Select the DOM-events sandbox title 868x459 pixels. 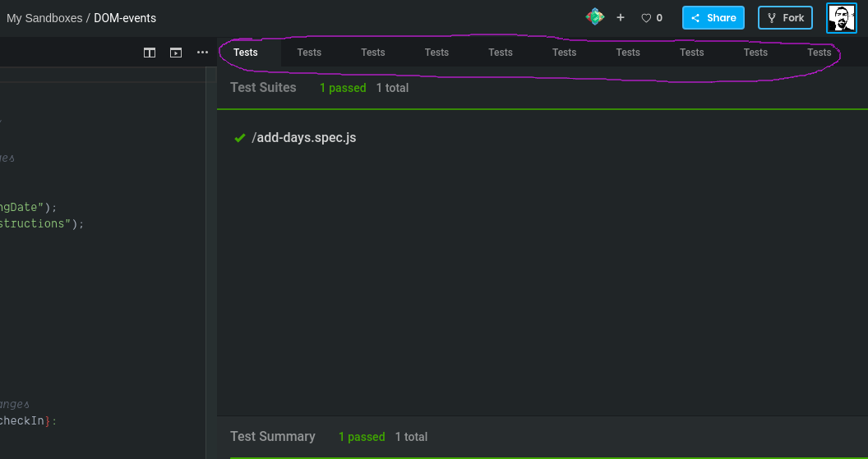pos(125,18)
